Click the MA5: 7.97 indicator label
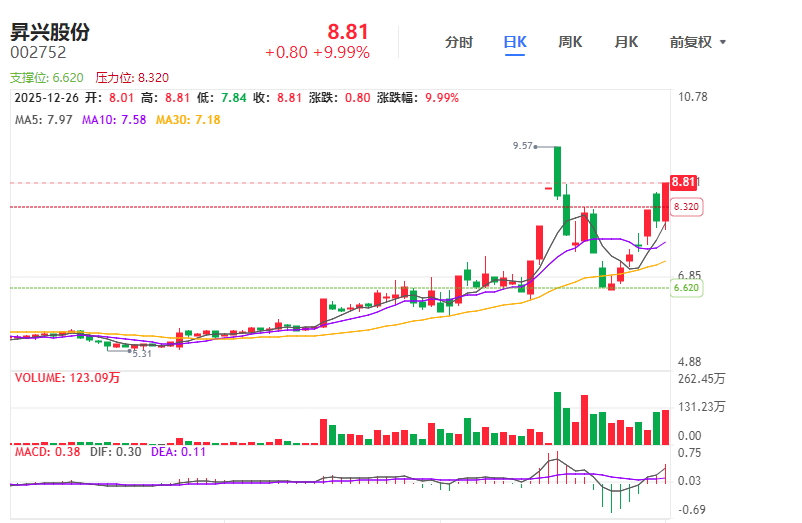Screen dimensions: 802x523 [x=43, y=120]
